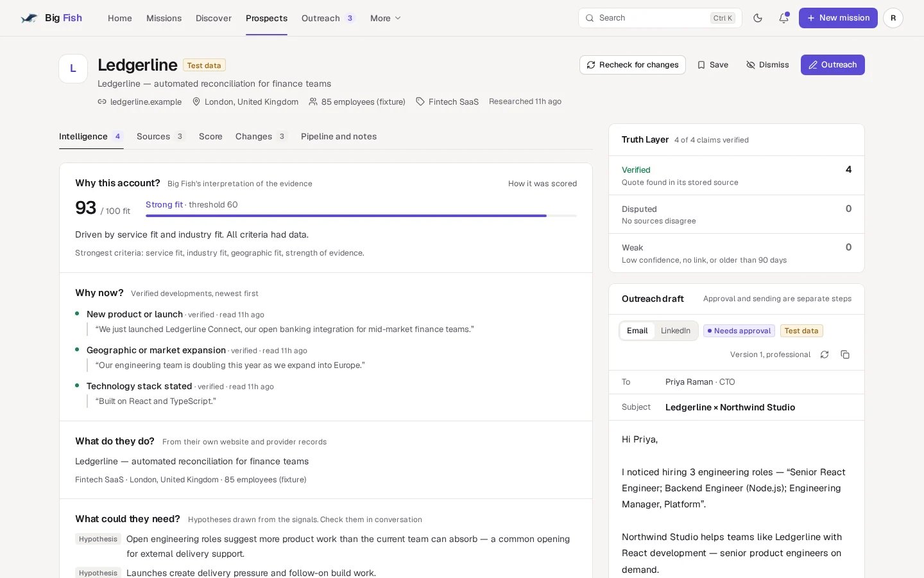924x578 pixels.
Task: Click the search magnifier icon
Action: (x=590, y=18)
